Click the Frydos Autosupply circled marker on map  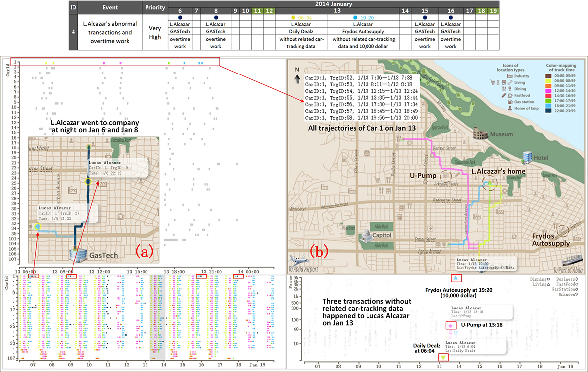click(563, 232)
